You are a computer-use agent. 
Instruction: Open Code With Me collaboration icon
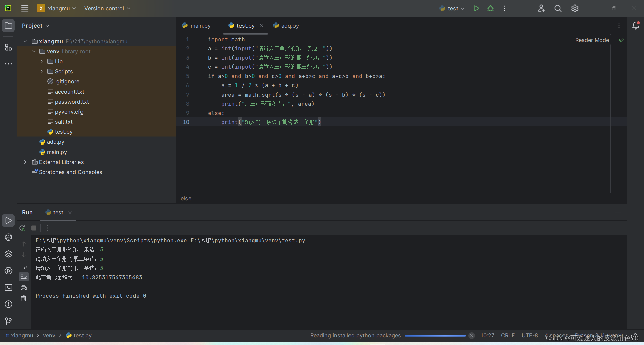click(542, 8)
